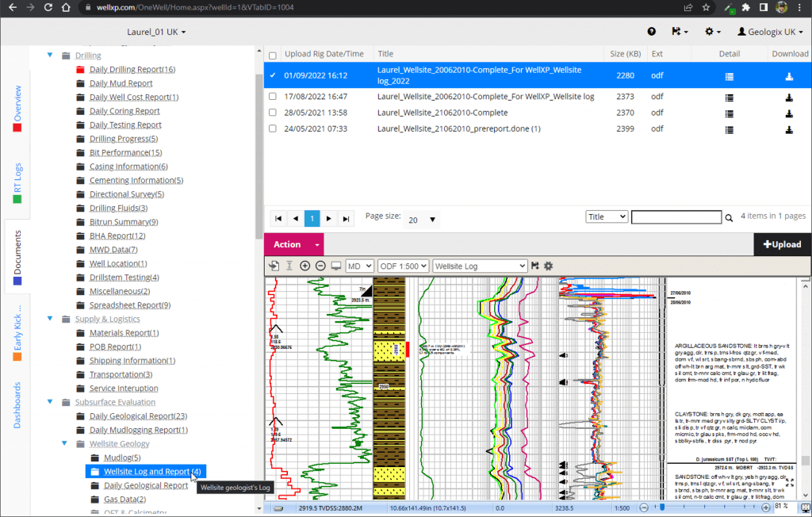Bookmark this page with the star icon
This screenshot has height=517, width=812.
point(706,7)
